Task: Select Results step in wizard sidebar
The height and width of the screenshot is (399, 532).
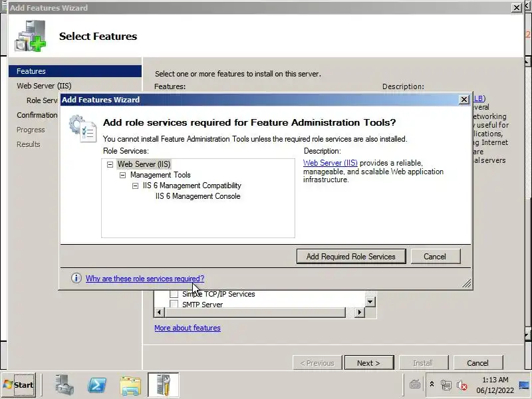Action: tap(29, 144)
